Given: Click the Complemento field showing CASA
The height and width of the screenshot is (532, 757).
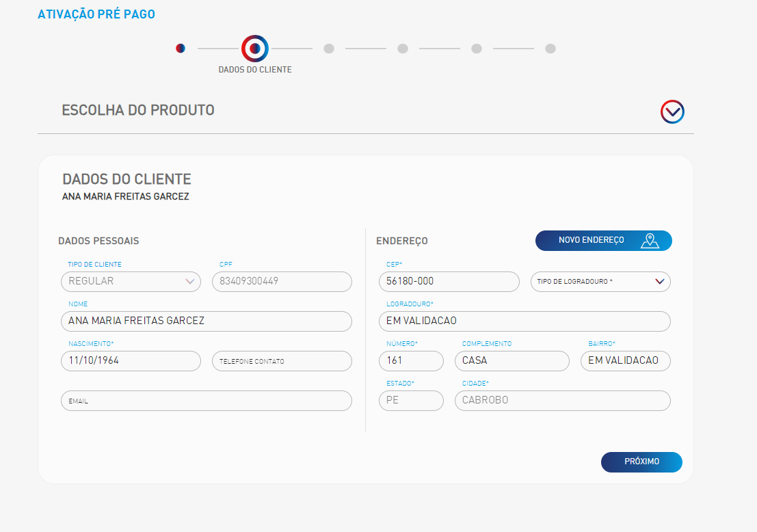Looking at the screenshot, I should pos(512,360).
